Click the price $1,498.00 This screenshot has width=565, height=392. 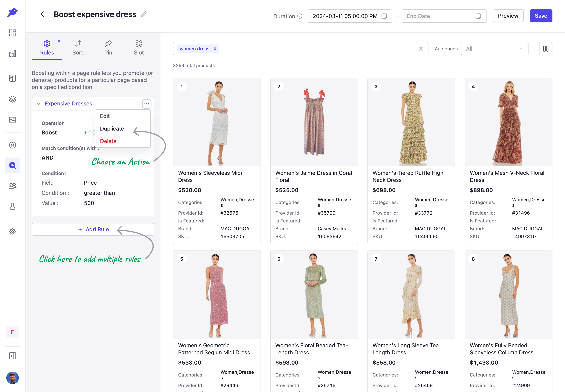(484, 363)
